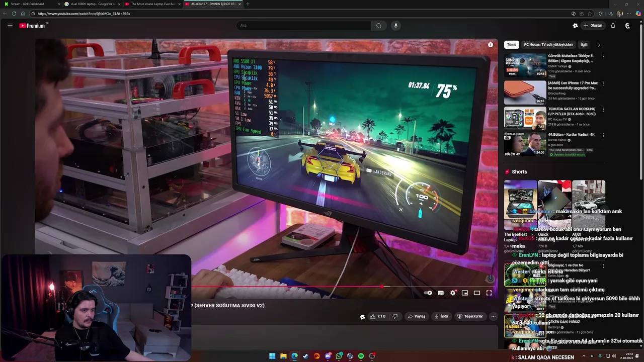The width and height of the screenshot is (644, 362).
Task: Open YouTube notifications bell
Action: point(613,26)
